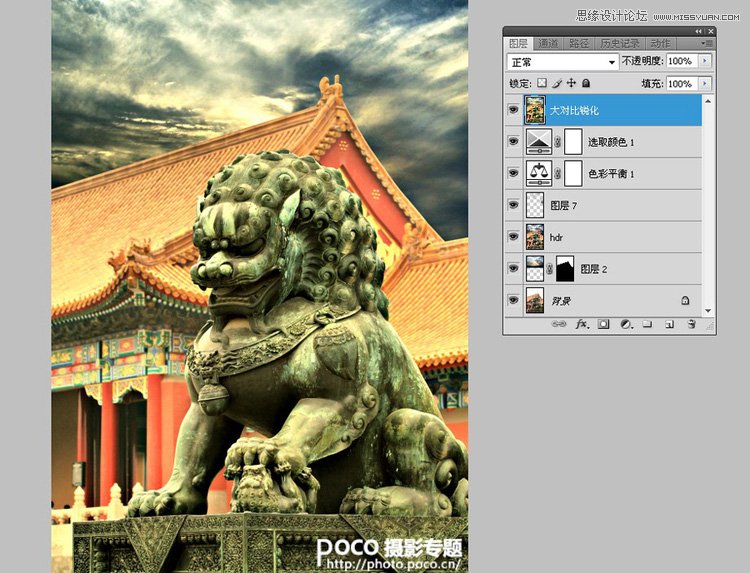
Task: Open the 填充 slider arrow
Action: pyautogui.click(x=705, y=84)
